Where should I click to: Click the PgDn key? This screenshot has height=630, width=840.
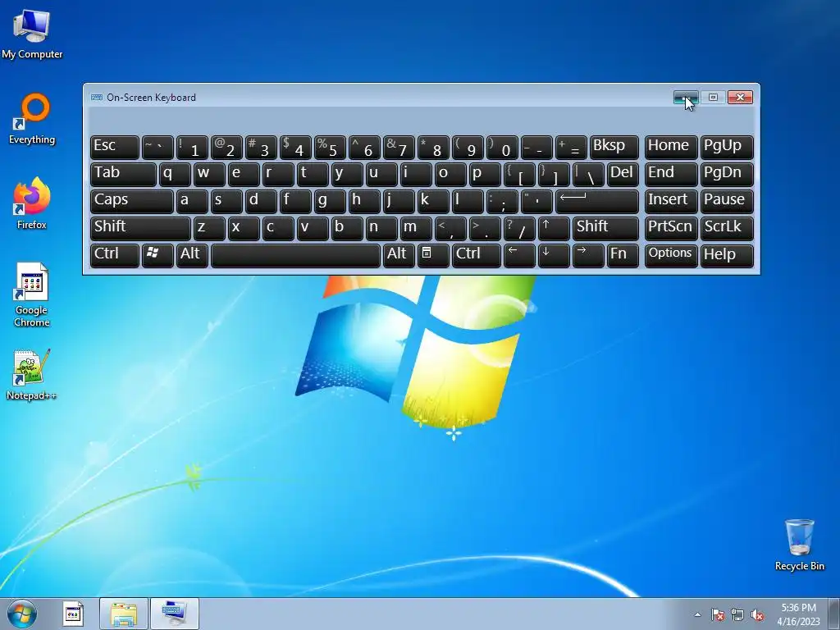(x=727, y=174)
